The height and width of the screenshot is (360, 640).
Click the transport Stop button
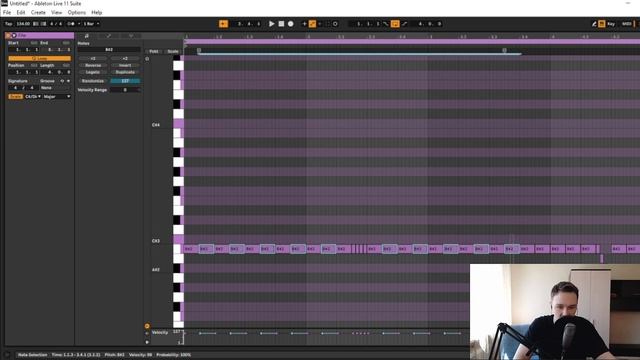point(281,24)
